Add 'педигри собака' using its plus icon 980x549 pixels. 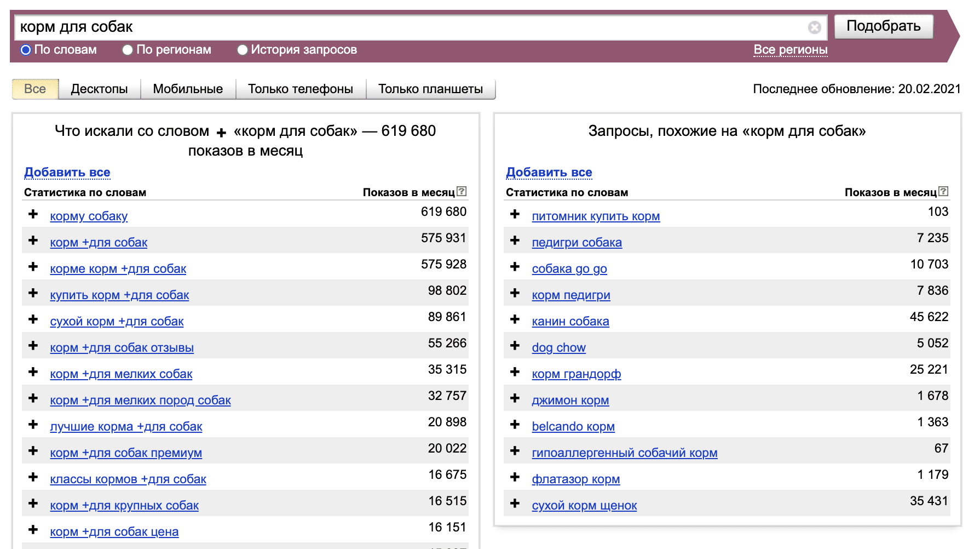point(515,241)
